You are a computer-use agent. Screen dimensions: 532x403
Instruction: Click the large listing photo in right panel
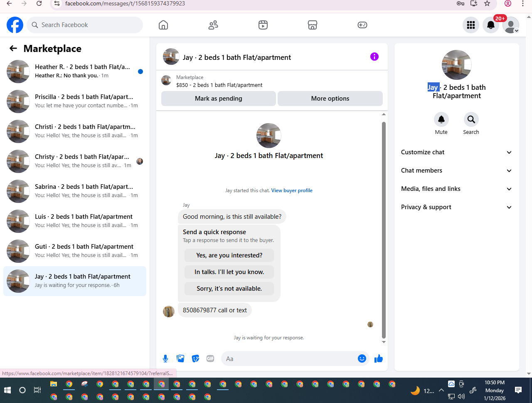(x=457, y=65)
